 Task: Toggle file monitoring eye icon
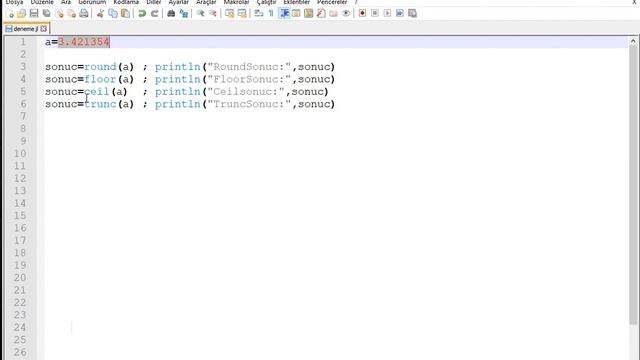click(x=346, y=13)
